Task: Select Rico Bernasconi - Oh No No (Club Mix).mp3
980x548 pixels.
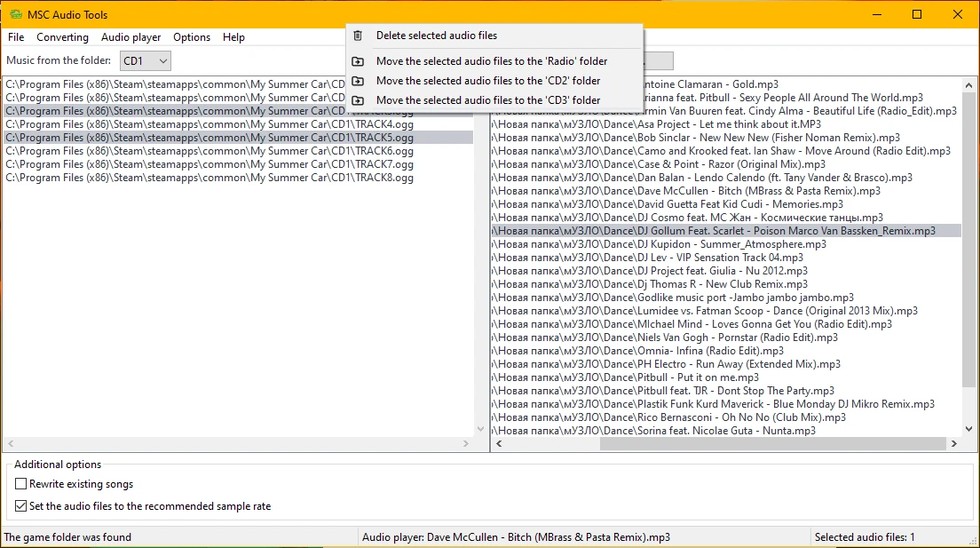Action: click(x=726, y=417)
